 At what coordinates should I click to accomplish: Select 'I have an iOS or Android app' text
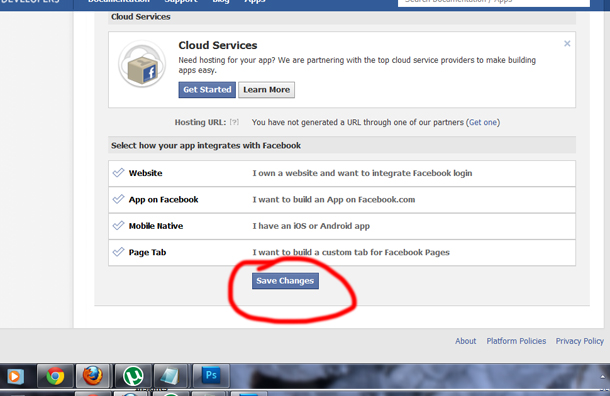coord(311,226)
